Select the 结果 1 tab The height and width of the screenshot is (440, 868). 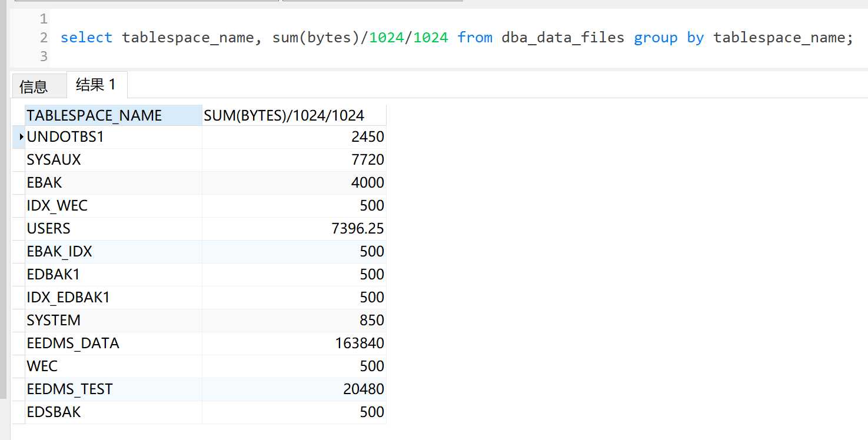pyautogui.click(x=97, y=85)
